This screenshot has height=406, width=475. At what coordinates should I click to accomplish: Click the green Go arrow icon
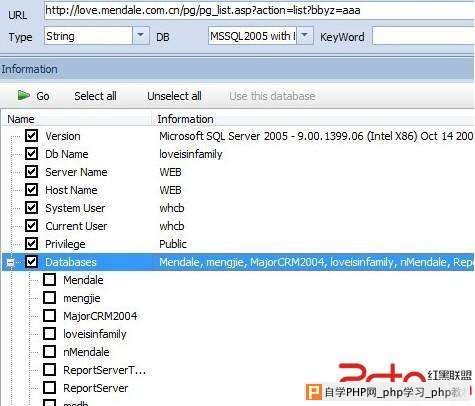pos(23,96)
